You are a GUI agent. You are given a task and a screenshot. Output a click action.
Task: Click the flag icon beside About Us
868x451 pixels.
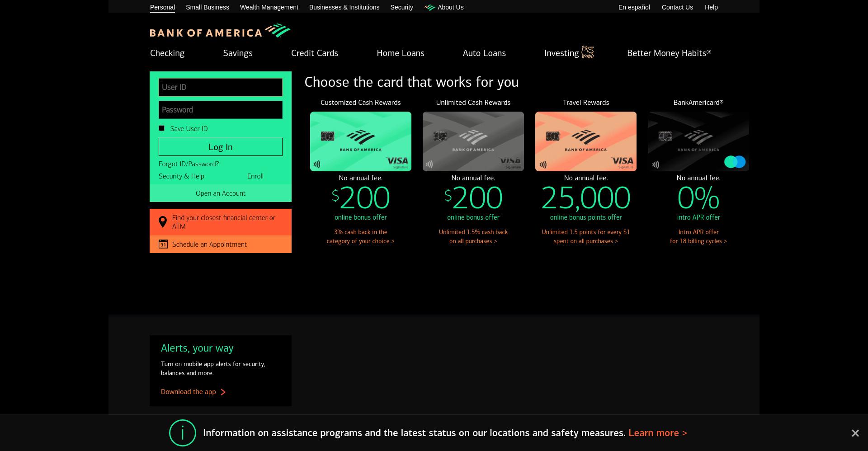point(429,7)
